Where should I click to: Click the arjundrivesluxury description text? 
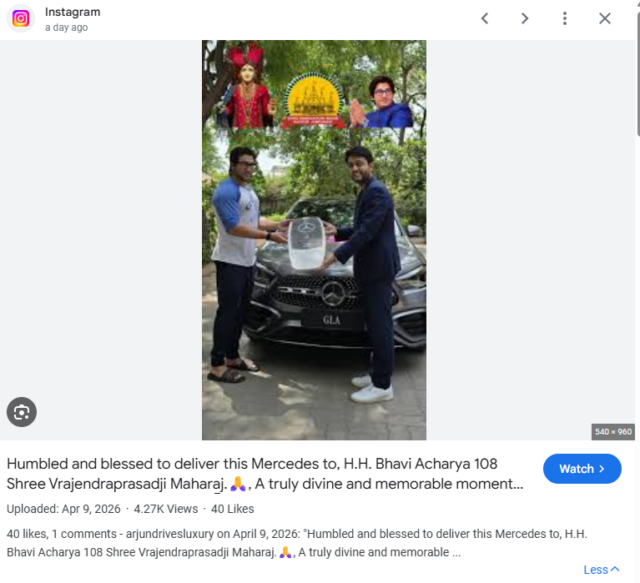tap(297, 543)
